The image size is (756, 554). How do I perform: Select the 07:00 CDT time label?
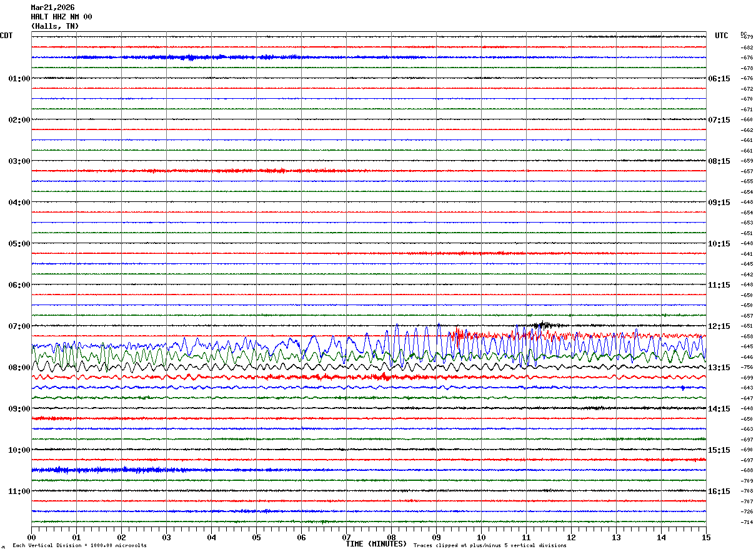[19, 326]
